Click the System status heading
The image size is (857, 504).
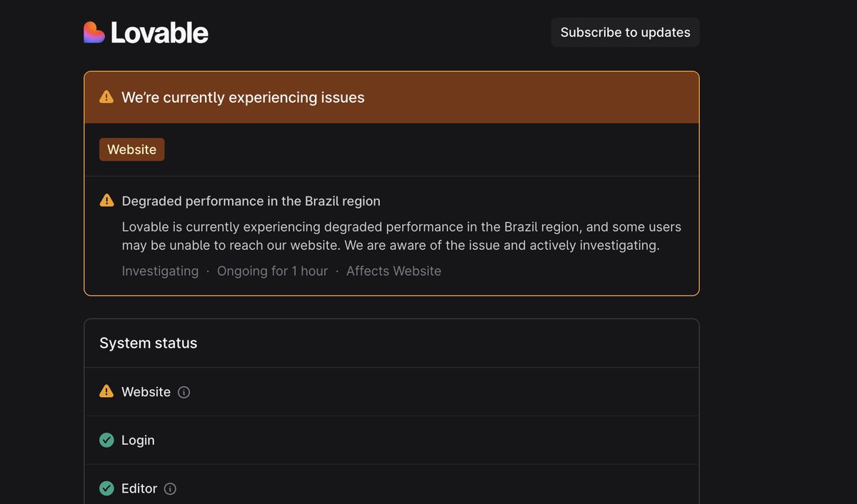[148, 343]
